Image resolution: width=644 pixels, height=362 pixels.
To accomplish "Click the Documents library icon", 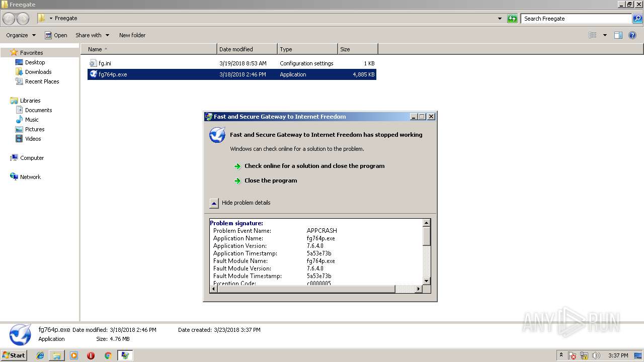I will point(19,110).
